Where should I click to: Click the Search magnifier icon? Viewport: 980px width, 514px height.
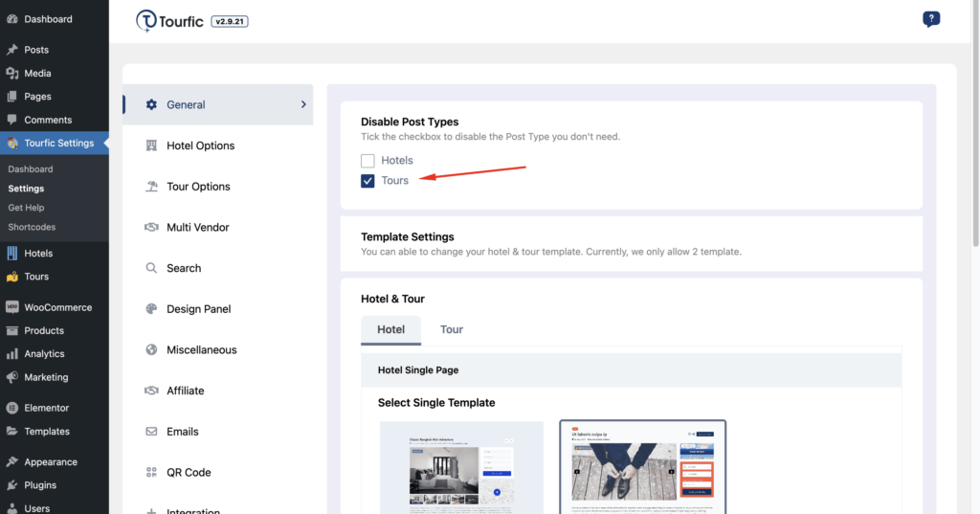[x=151, y=268]
